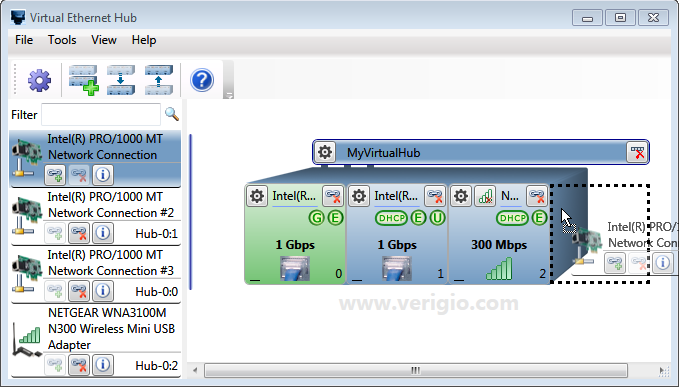Maximize the Virtual Ethernet Hub window
Screen dimensions: 679x387
[620, 18]
